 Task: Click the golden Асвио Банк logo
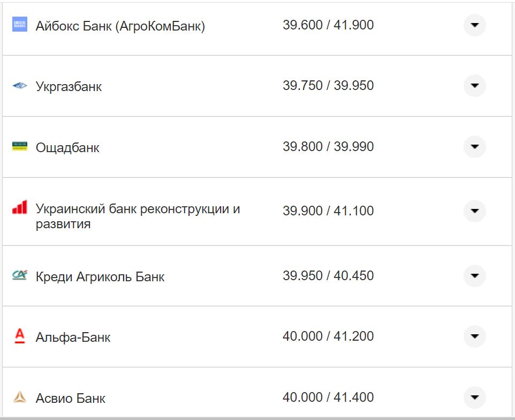click(x=19, y=397)
